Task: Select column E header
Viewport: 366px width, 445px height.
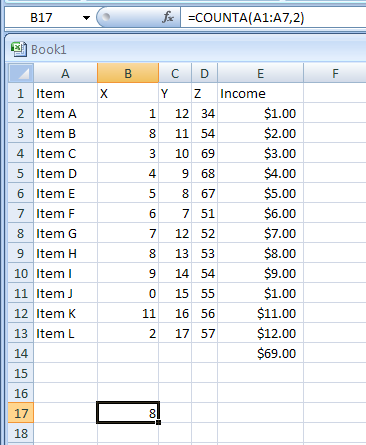Action: pyautogui.click(x=260, y=73)
